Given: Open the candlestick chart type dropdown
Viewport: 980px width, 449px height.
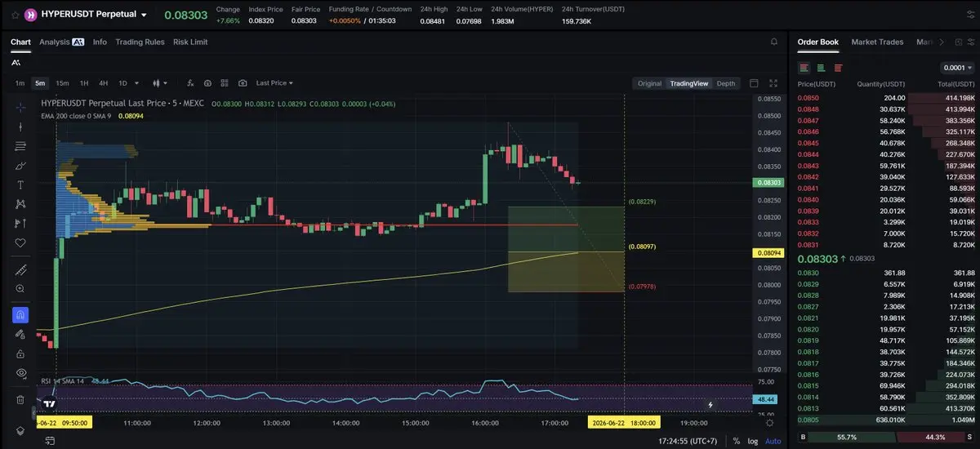Looking at the screenshot, I should tap(159, 83).
